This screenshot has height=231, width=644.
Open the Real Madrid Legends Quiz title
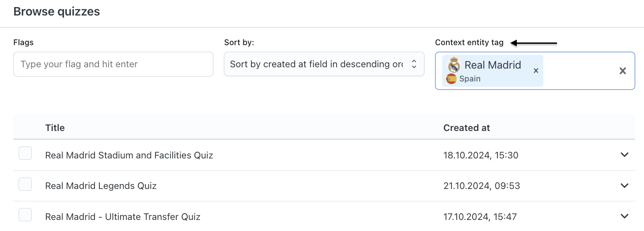pyautogui.click(x=101, y=186)
